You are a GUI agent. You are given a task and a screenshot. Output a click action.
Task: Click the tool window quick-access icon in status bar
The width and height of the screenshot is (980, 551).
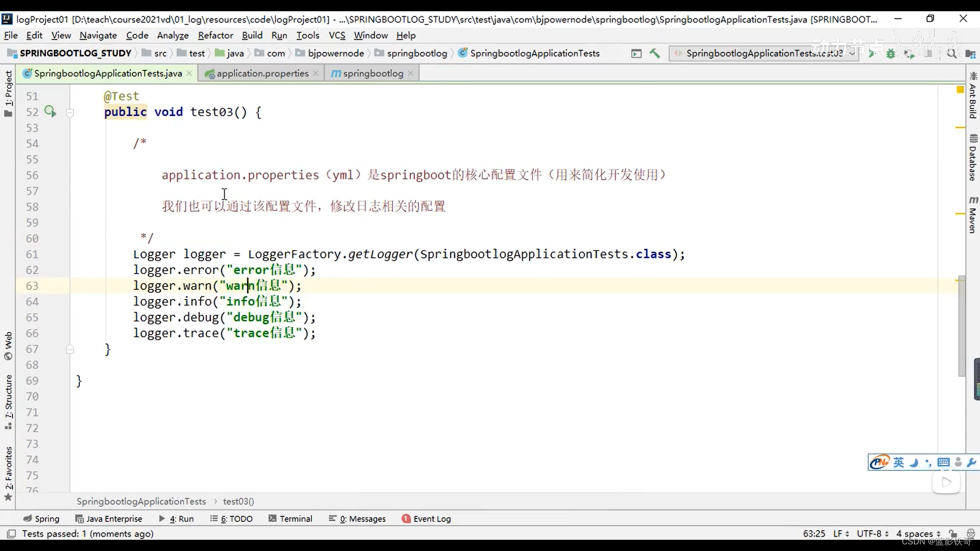pyautogui.click(x=11, y=533)
